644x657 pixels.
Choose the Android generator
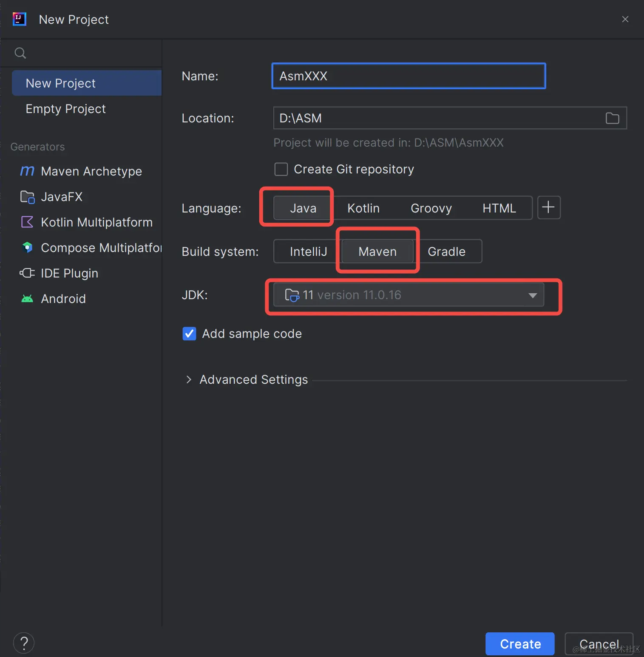[87, 299]
